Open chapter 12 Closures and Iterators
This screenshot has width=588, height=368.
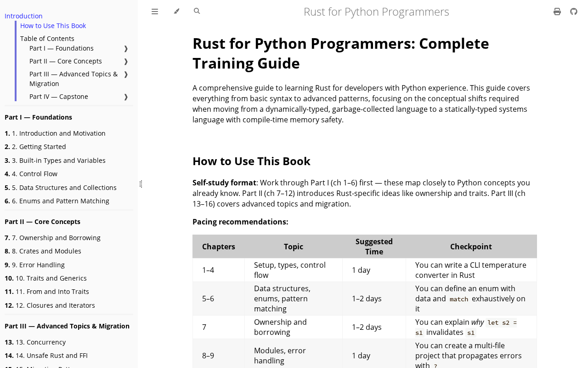[50, 305]
